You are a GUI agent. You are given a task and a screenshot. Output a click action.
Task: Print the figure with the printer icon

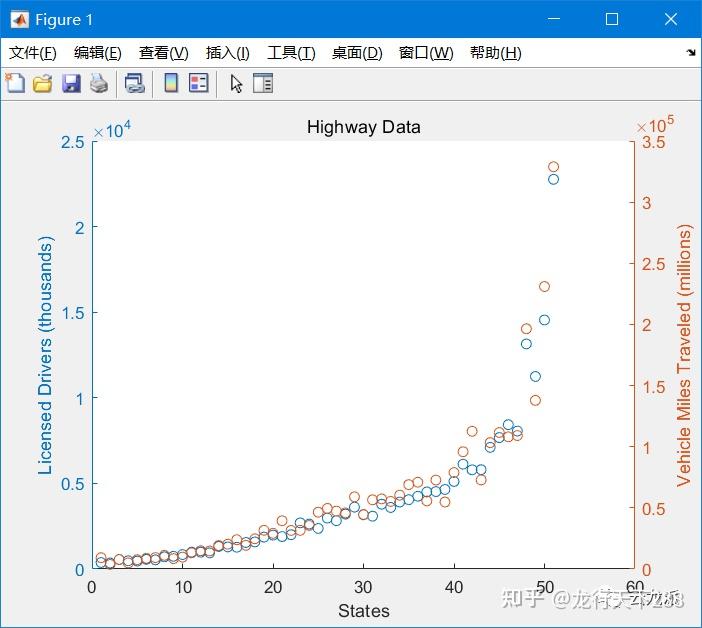click(99, 83)
